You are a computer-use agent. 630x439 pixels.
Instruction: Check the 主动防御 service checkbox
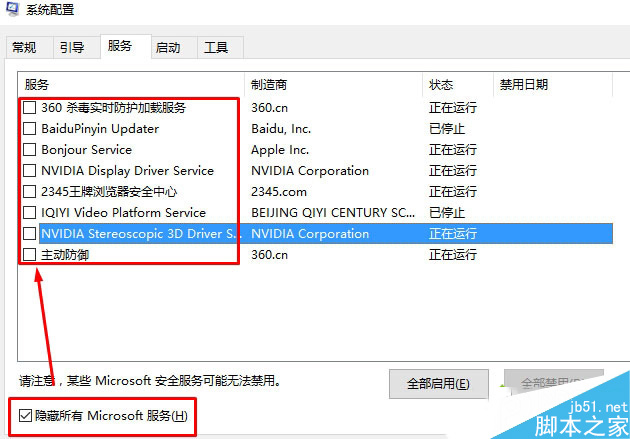point(30,255)
